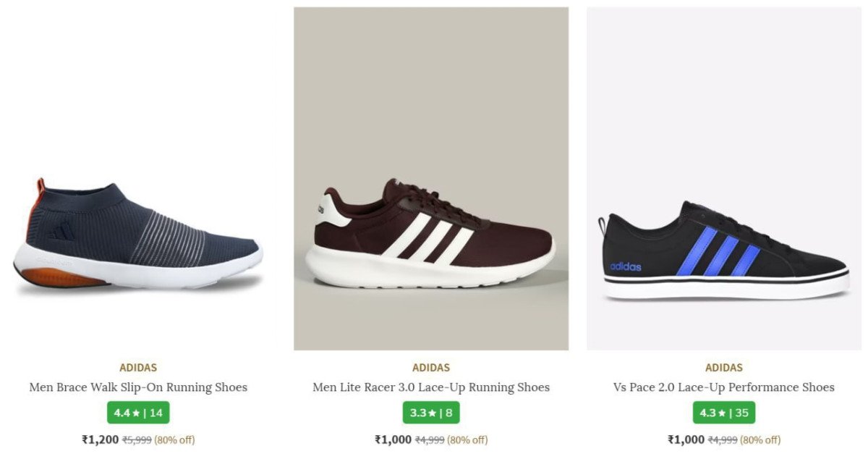Click the ADIDAS brand above Lite Racer title
Image resolution: width=868 pixels, height=459 pixels.
tap(431, 368)
